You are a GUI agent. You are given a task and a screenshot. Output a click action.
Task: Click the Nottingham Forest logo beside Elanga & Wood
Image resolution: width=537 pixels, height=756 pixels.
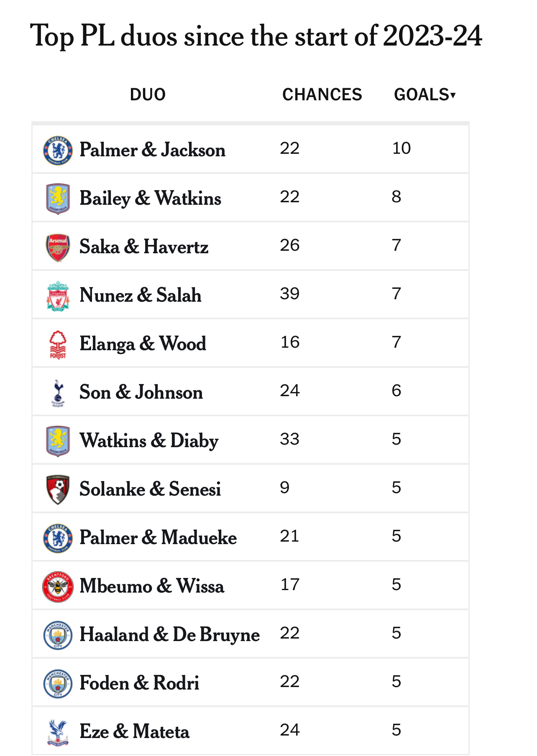pos(58,344)
